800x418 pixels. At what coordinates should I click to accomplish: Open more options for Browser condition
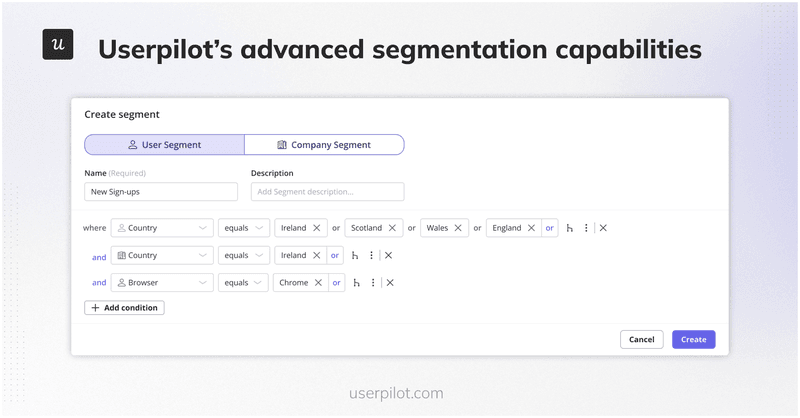point(372,283)
